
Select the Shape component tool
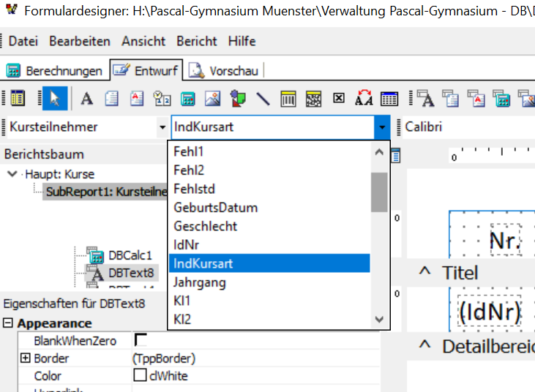(x=238, y=99)
